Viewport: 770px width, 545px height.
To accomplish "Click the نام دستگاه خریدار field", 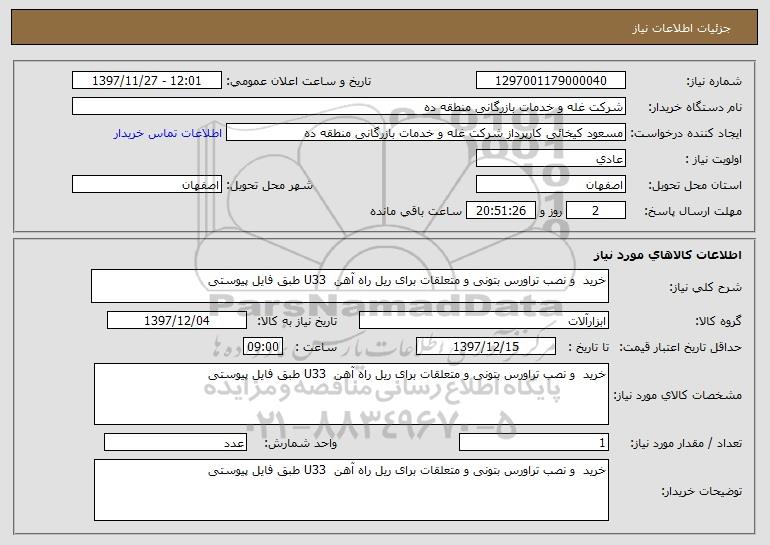I will (349, 107).
